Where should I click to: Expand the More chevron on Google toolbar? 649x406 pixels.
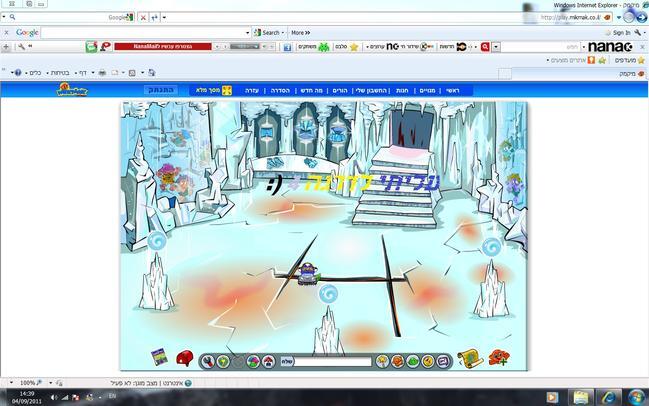308,33
